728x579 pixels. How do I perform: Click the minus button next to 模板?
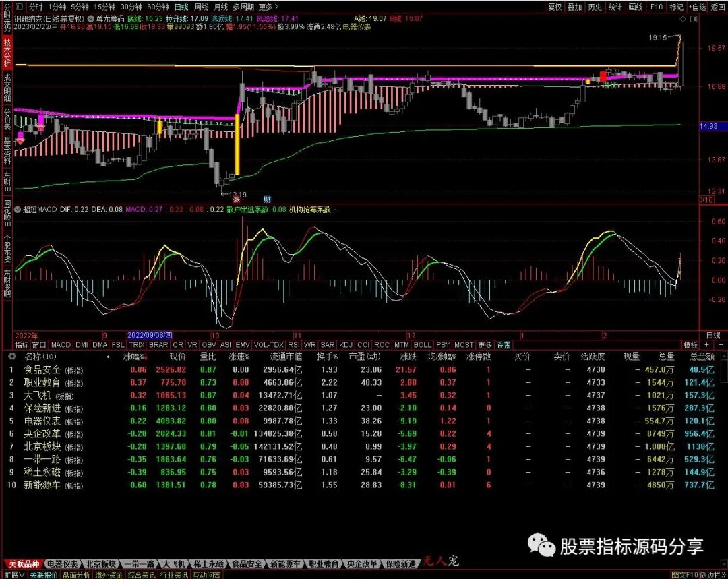(721, 345)
